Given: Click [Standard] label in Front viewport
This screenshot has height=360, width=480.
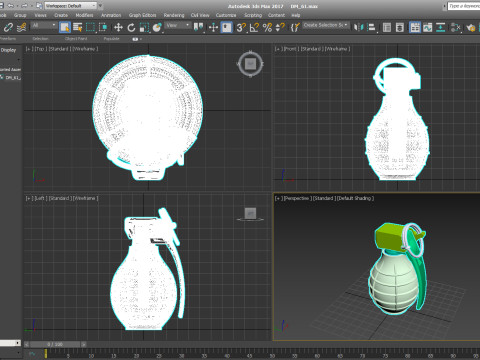Looking at the screenshot, I should point(312,49).
